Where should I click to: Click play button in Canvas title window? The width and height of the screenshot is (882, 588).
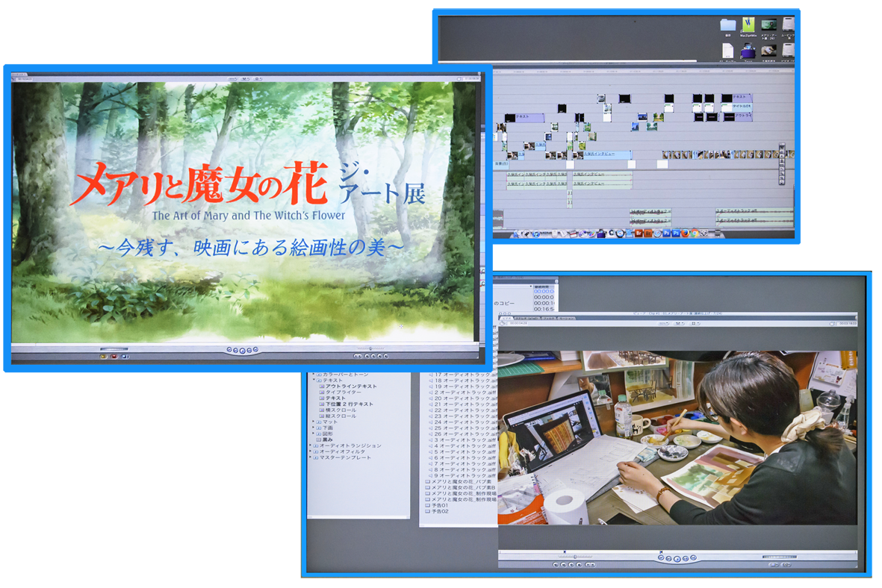[243, 351]
